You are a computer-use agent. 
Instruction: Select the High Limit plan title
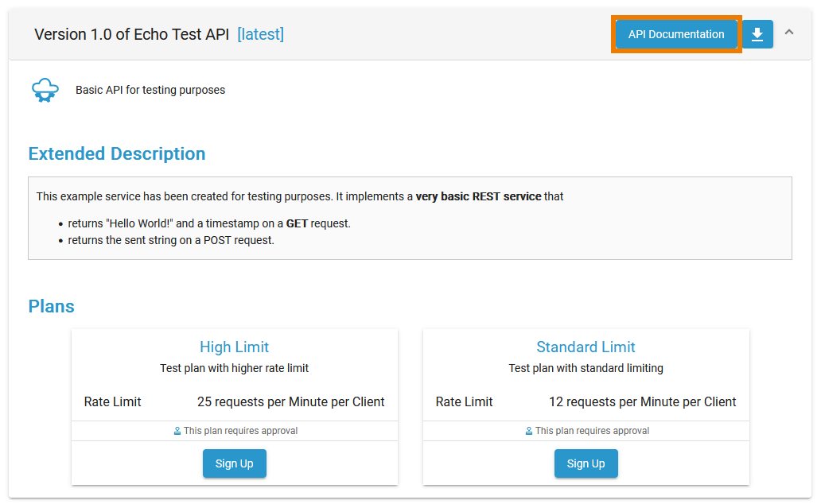tap(234, 347)
